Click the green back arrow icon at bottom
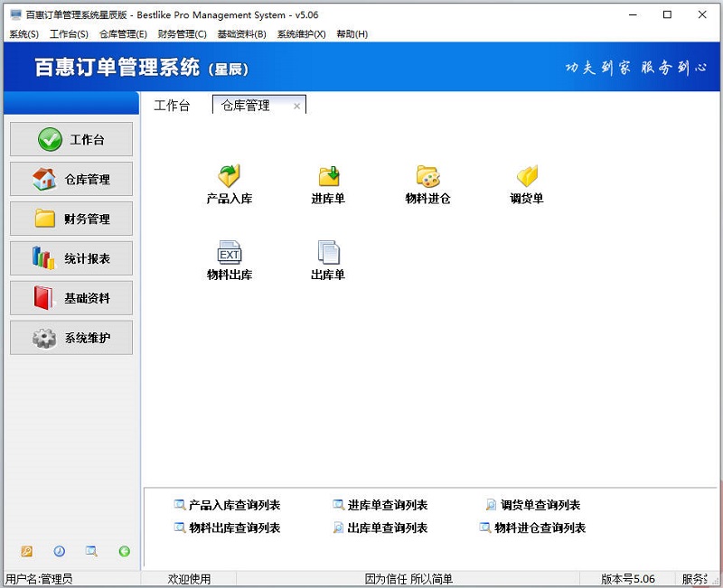This screenshot has width=723, height=588. click(x=123, y=551)
